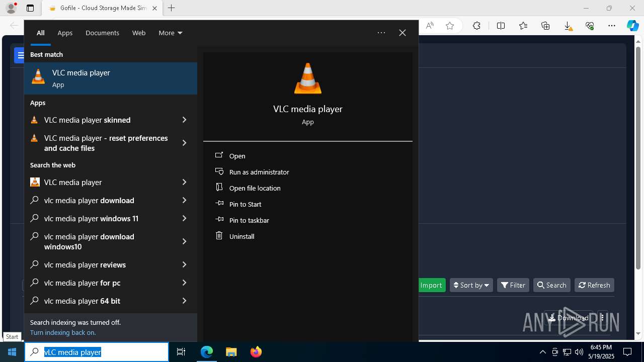Open the More filter dropdown
Screen dimensions: 644x362
coord(171,33)
